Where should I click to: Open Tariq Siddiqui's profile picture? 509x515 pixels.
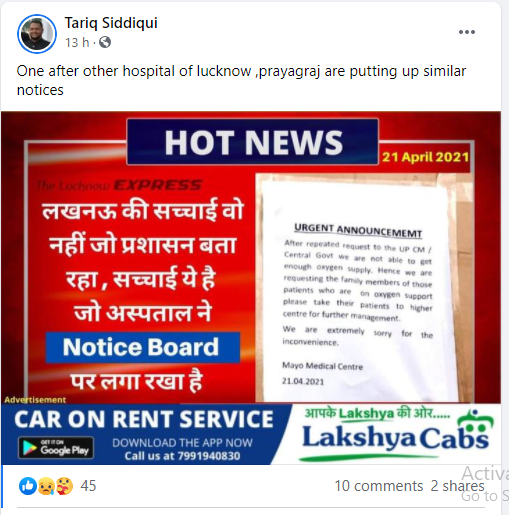pyautogui.click(x=37, y=34)
